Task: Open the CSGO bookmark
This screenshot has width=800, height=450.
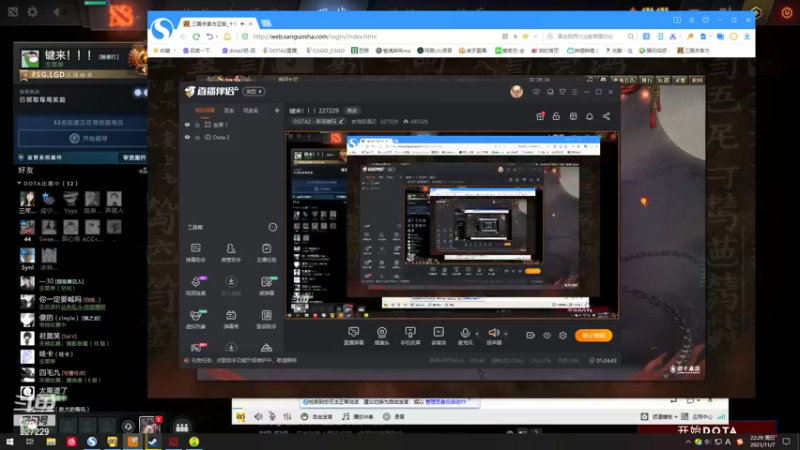Action: click(325, 51)
